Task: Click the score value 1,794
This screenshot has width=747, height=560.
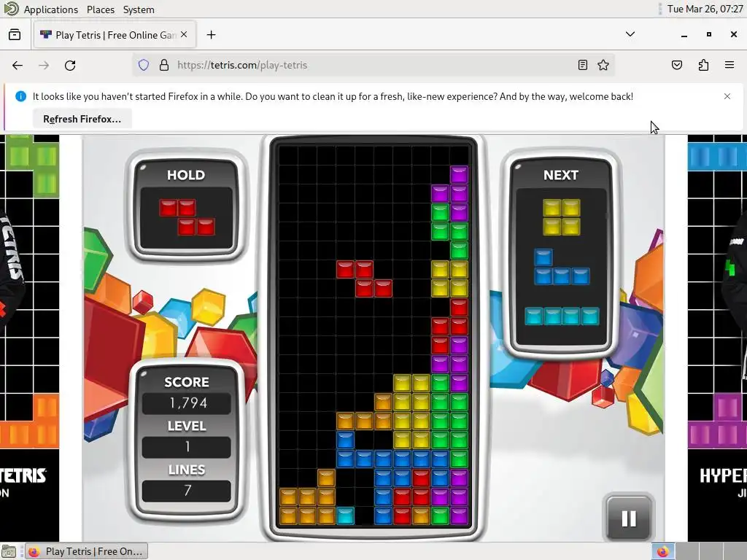Action: click(187, 403)
